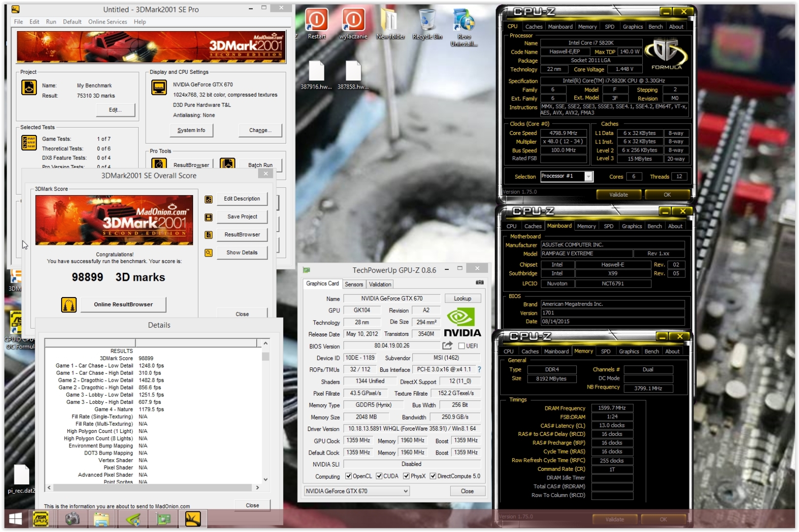Screen dimensions: 799x532
Task: Click ROG Formula logo in CPU-Z
Action: pos(666,55)
